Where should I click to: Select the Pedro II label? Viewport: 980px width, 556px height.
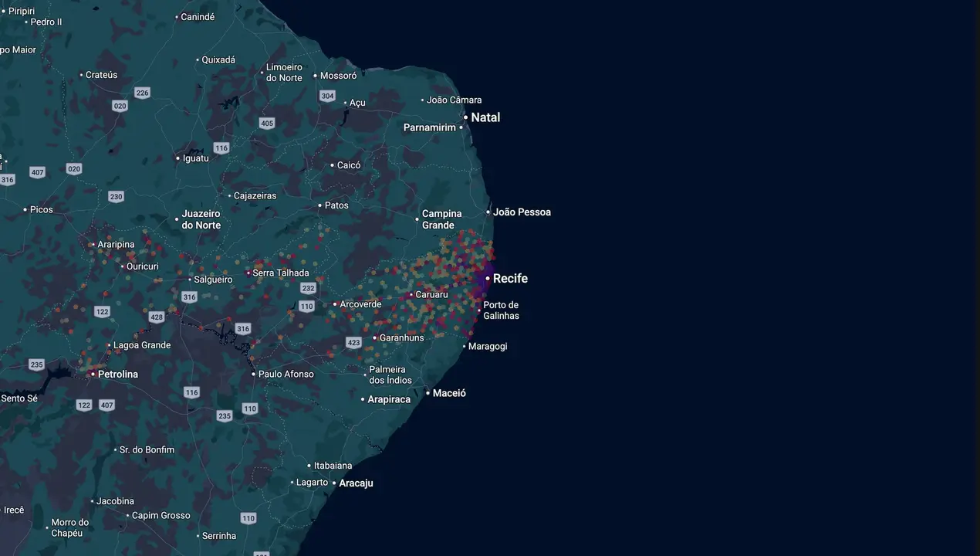[46, 22]
